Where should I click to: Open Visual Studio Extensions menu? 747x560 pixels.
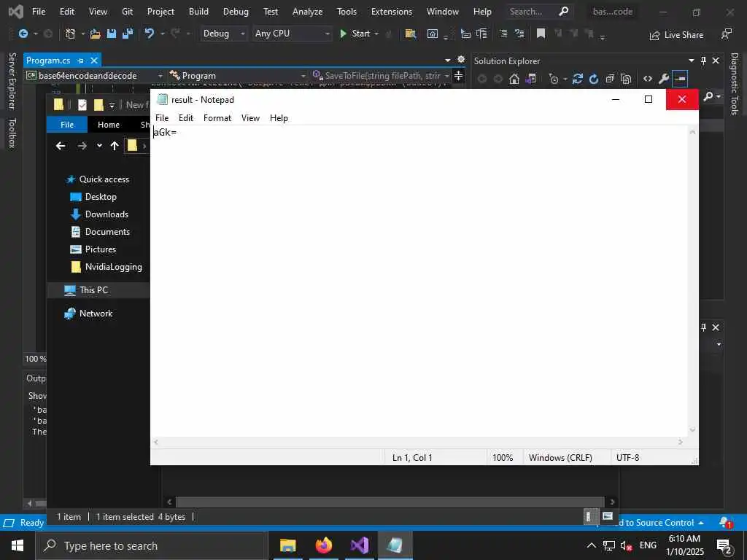392,12
